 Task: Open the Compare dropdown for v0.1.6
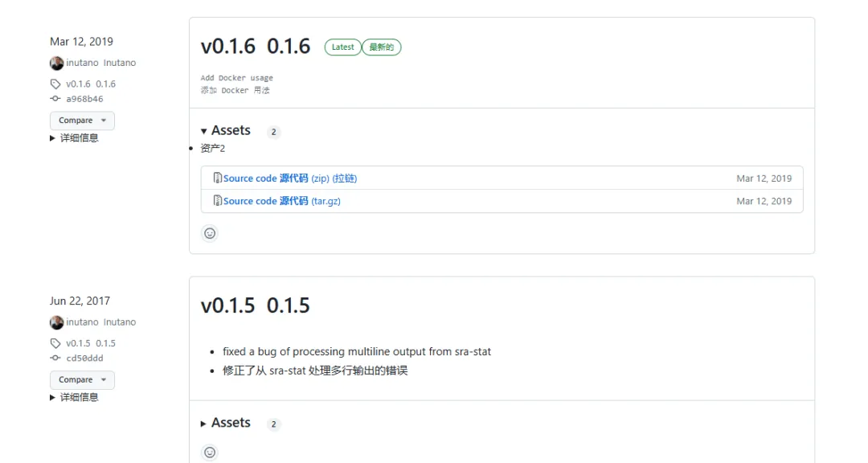[x=82, y=121]
